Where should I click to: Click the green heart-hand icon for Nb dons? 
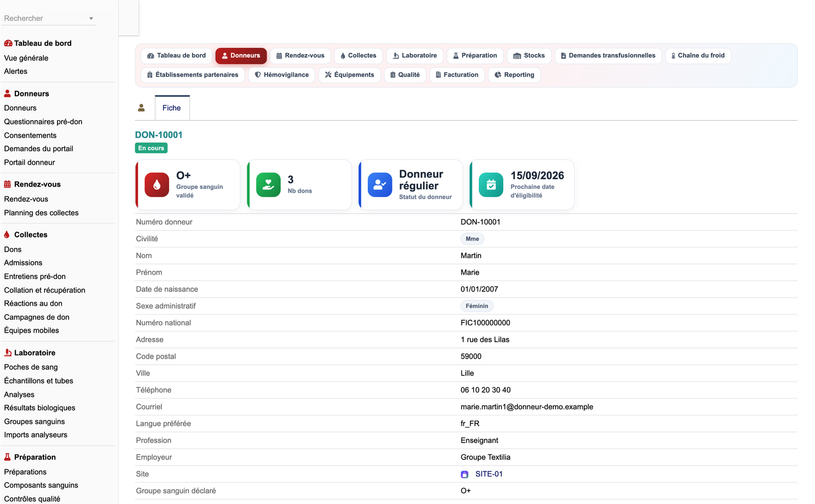[x=268, y=185]
